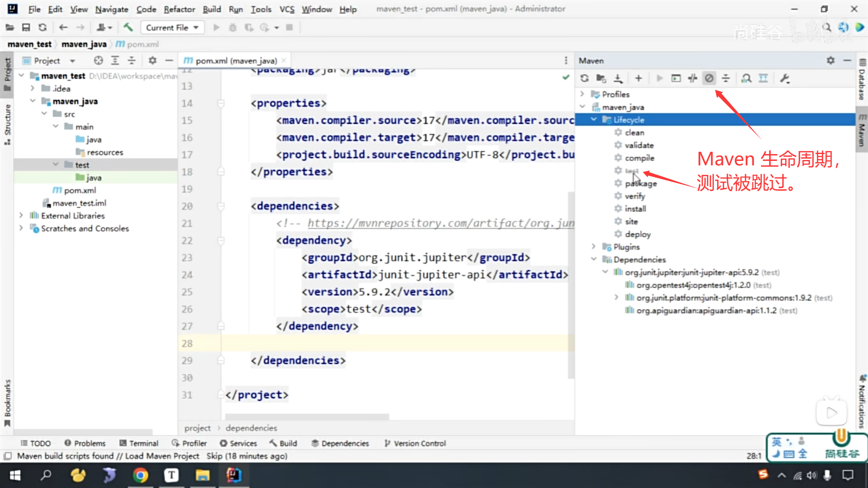The width and height of the screenshot is (868, 488).
Task: Click dependencies breadcrumb in editor footer
Action: point(251,428)
